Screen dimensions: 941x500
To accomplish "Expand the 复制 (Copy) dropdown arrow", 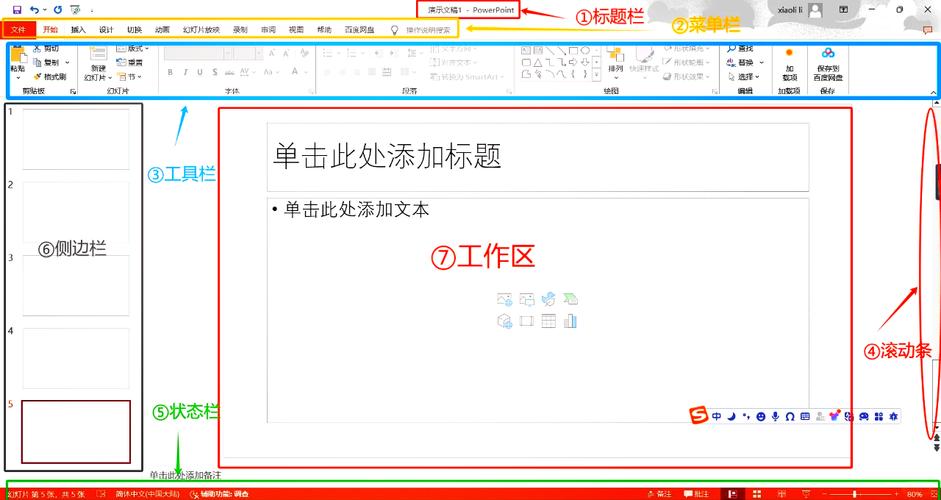I will click(x=67, y=62).
